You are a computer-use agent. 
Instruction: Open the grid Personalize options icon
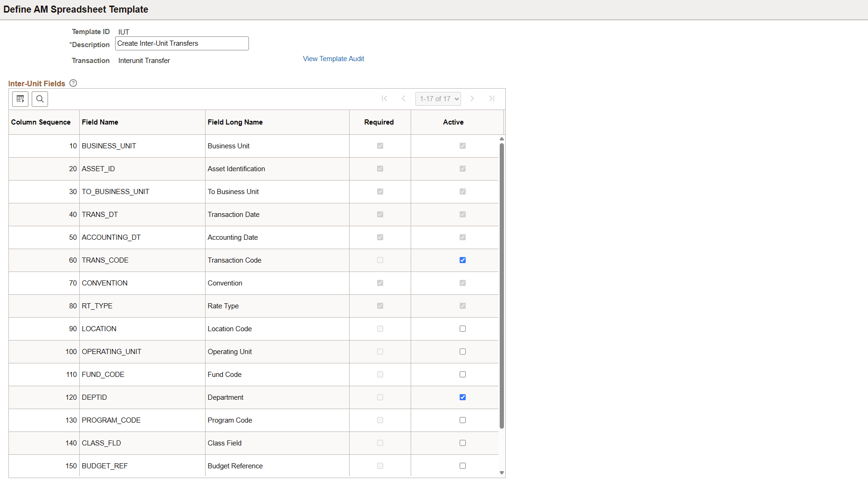pos(20,99)
